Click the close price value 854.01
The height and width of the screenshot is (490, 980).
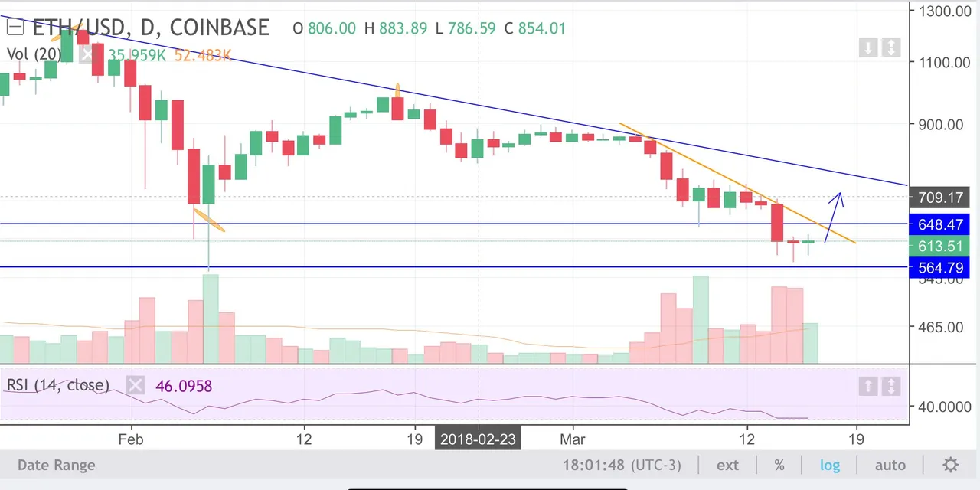[542, 28]
